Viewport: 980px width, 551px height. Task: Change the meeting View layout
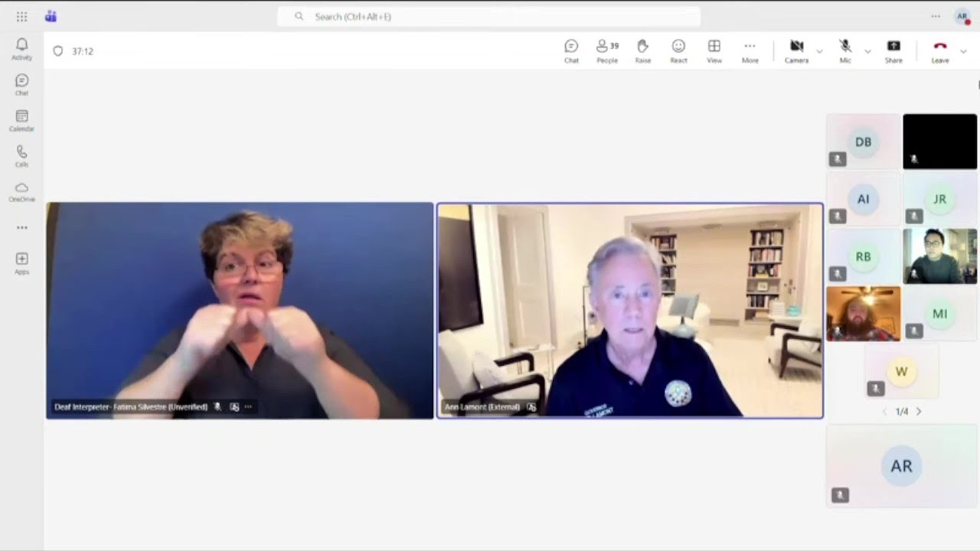point(714,51)
